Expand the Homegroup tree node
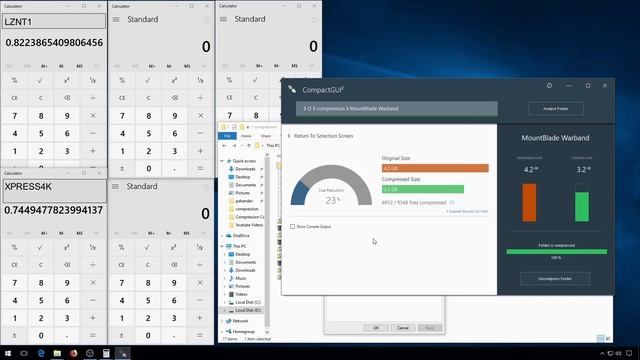The height and width of the screenshot is (360, 640). (x=222, y=331)
